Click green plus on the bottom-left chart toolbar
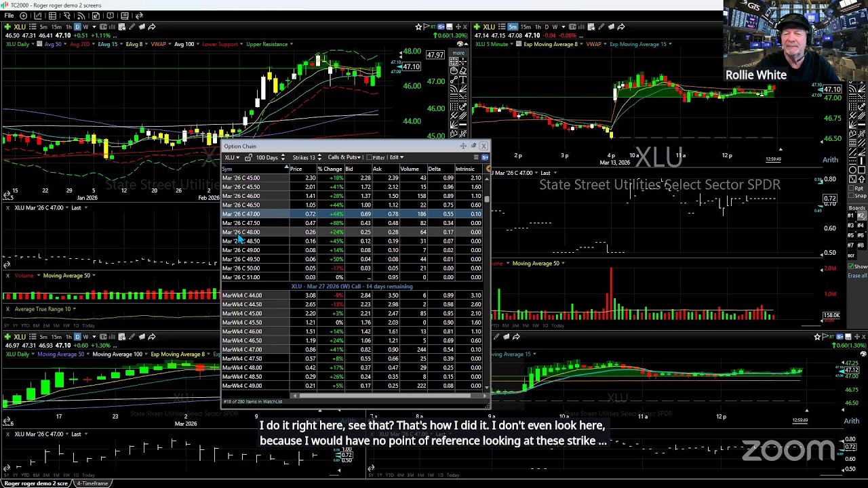This screenshot has height=488, width=868. click(8, 337)
